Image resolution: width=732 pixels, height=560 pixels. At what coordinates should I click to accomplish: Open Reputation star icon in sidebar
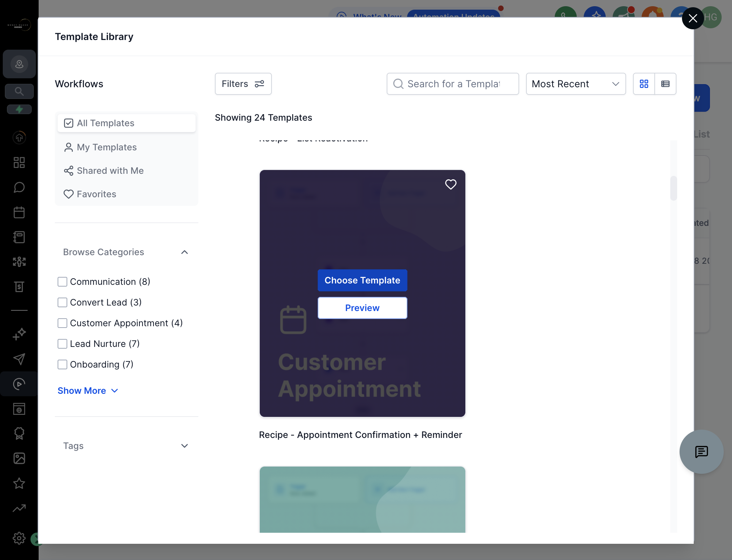pyautogui.click(x=19, y=483)
